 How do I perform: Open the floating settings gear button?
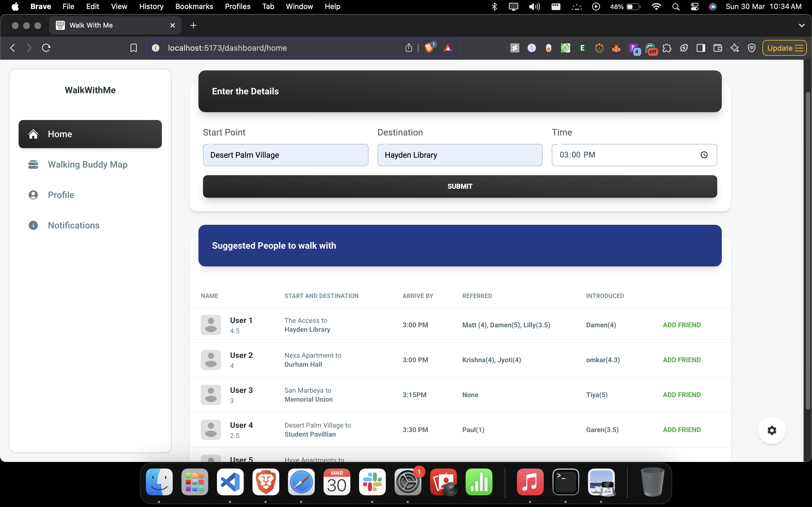772,430
